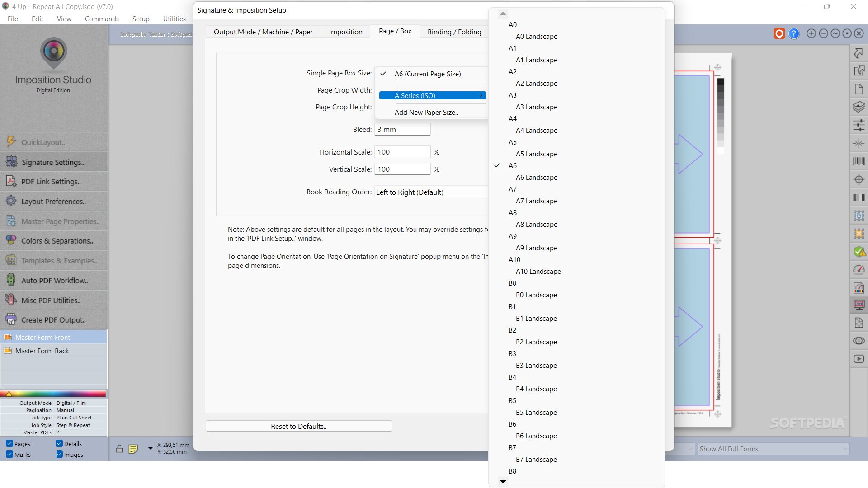Switch to Output Mode / Machine / Paper tab
Viewport: 868px width, 488px height.
click(x=263, y=32)
